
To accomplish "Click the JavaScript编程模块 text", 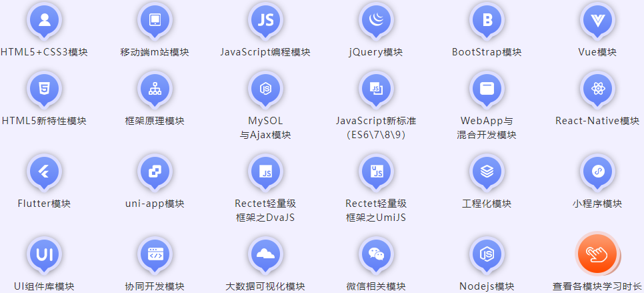I will [x=265, y=52].
